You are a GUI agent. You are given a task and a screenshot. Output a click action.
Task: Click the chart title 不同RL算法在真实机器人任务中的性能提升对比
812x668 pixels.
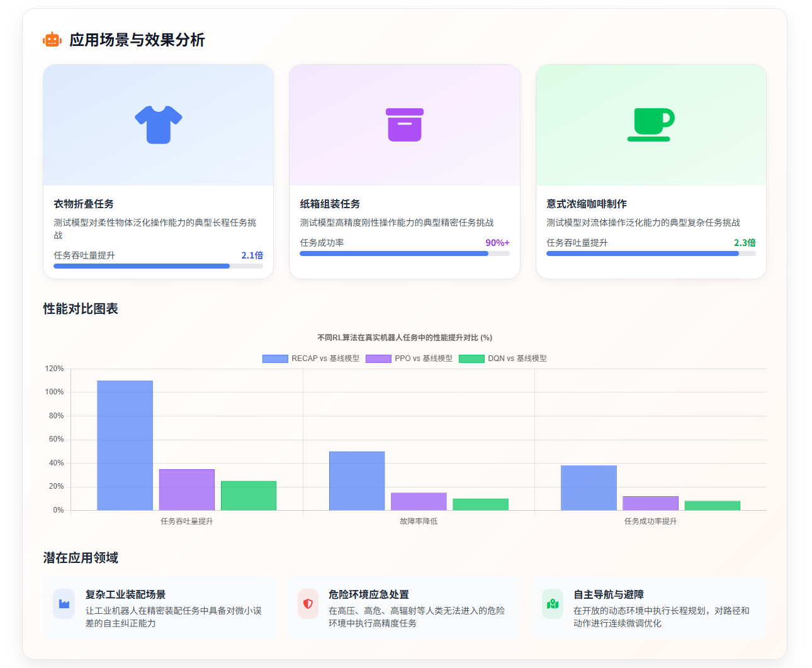(405, 338)
